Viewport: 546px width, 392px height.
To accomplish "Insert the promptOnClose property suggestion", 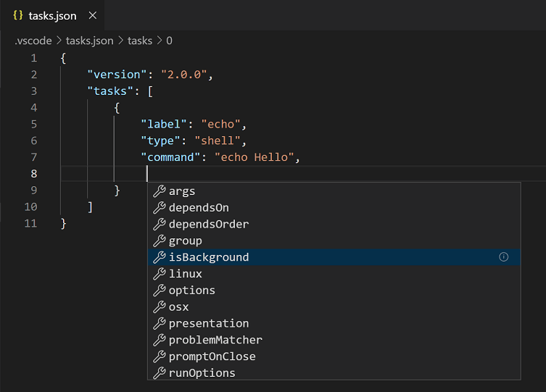I will pyautogui.click(x=212, y=356).
